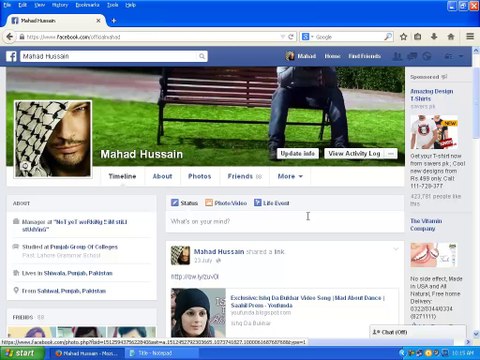The width and height of the screenshot is (480, 360).
Task: Open the Ishq Da Bukhar video song link
Action: click(307, 301)
